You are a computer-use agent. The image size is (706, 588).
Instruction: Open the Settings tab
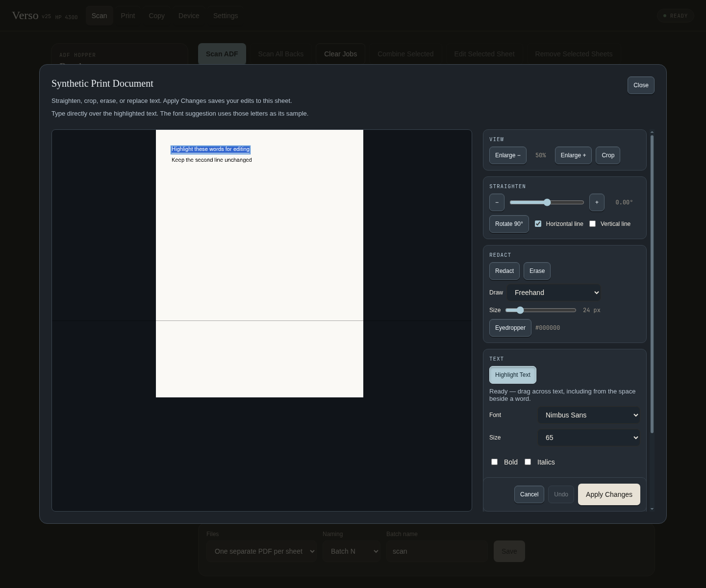click(x=226, y=16)
